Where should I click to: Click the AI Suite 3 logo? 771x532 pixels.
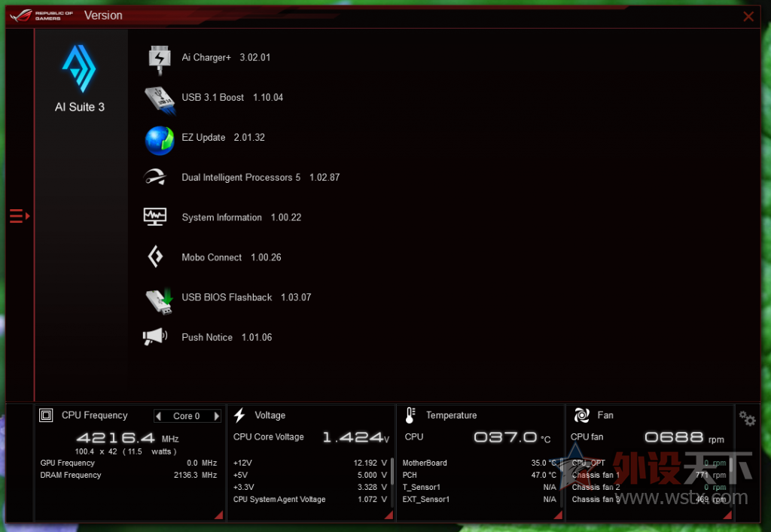point(79,68)
